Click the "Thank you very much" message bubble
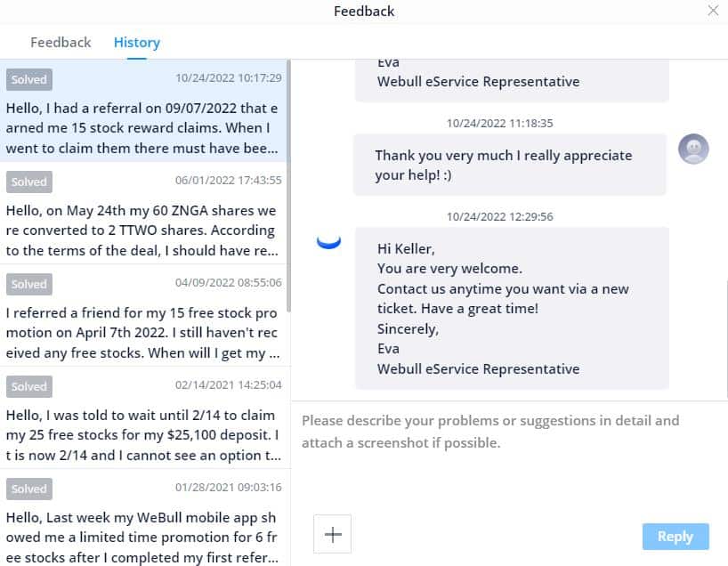728x566 pixels. 509,165
